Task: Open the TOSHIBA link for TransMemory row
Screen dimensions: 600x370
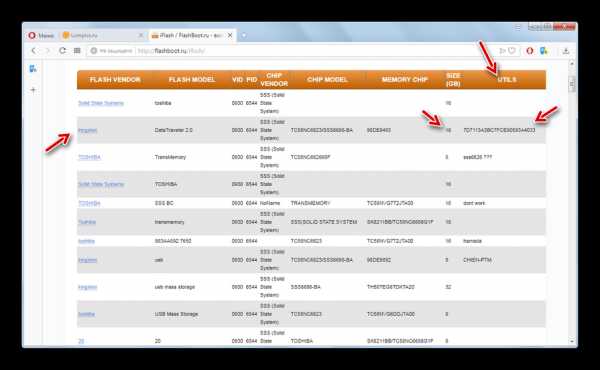Action: pyautogui.click(x=89, y=157)
